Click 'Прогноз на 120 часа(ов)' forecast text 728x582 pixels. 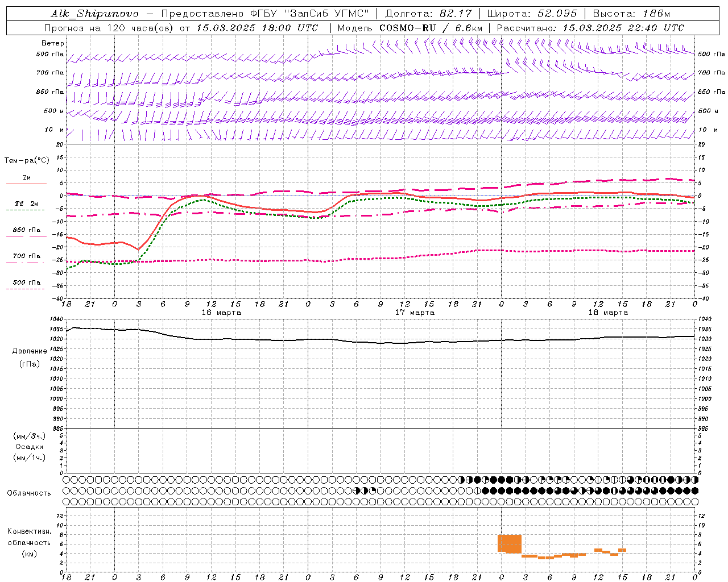tap(109, 28)
